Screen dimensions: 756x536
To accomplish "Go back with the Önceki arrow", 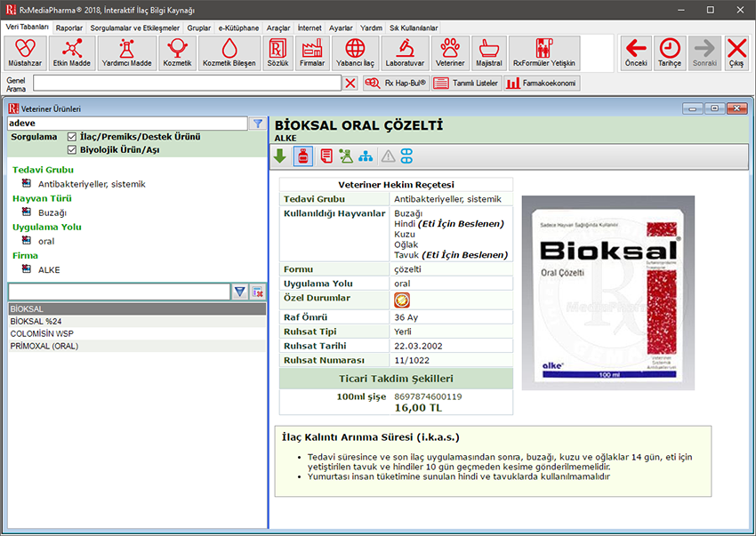I will 635,52.
